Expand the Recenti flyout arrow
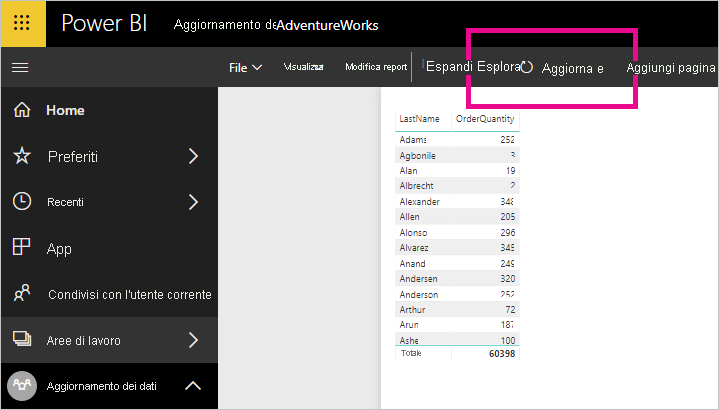The height and width of the screenshot is (410, 719). point(194,202)
